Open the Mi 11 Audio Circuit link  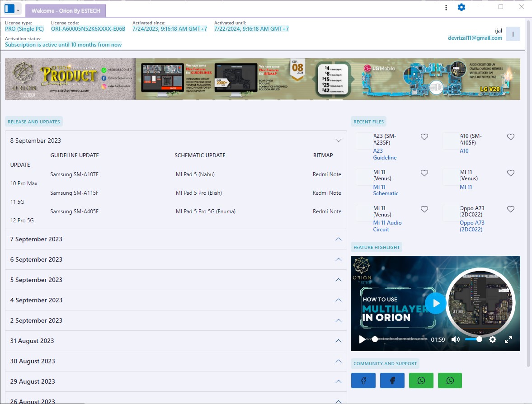pyautogui.click(x=387, y=226)
